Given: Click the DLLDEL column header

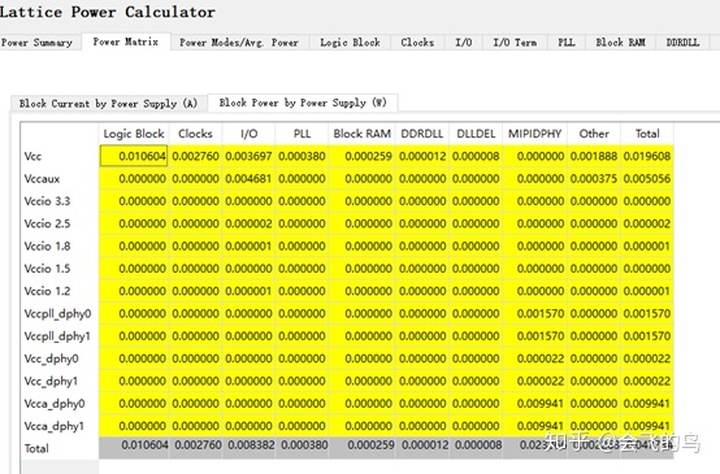Looking at the screenshot, I should tap(476, 134).
